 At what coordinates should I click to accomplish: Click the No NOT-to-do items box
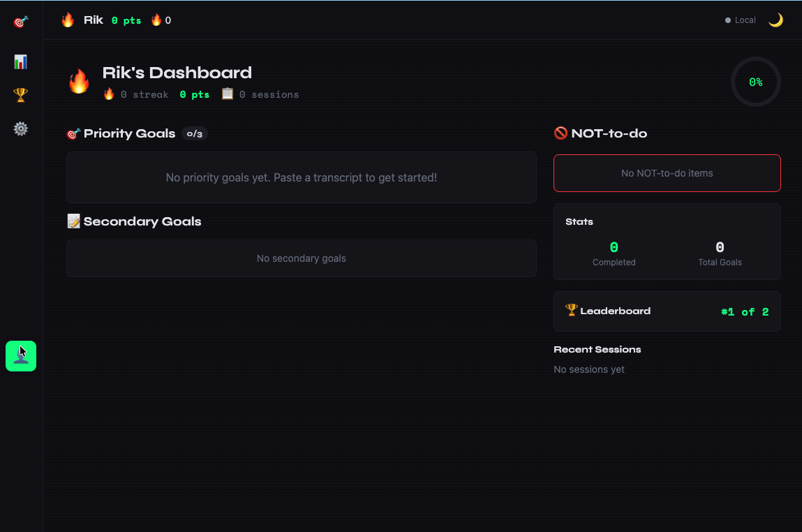click(x=667, y=173)
